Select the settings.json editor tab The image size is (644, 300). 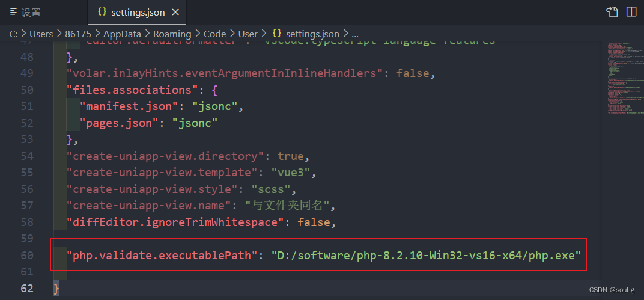(138, 13)
